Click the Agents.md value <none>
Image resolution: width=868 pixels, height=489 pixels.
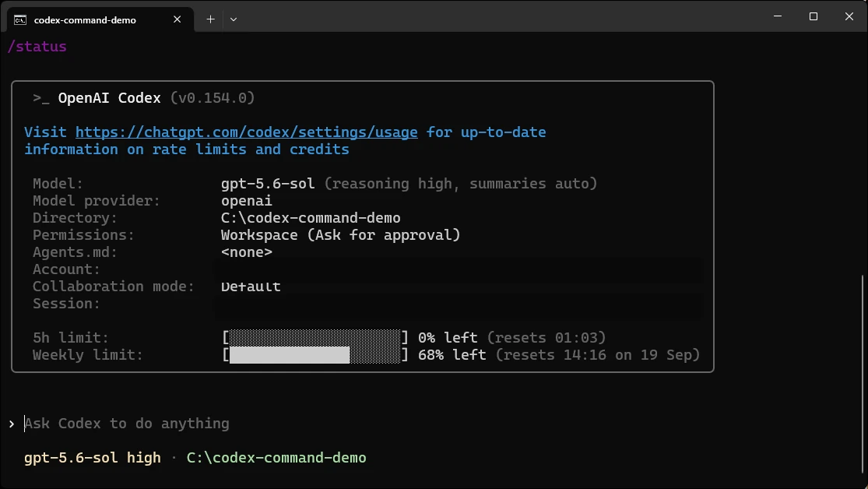(x=246, y=252)
